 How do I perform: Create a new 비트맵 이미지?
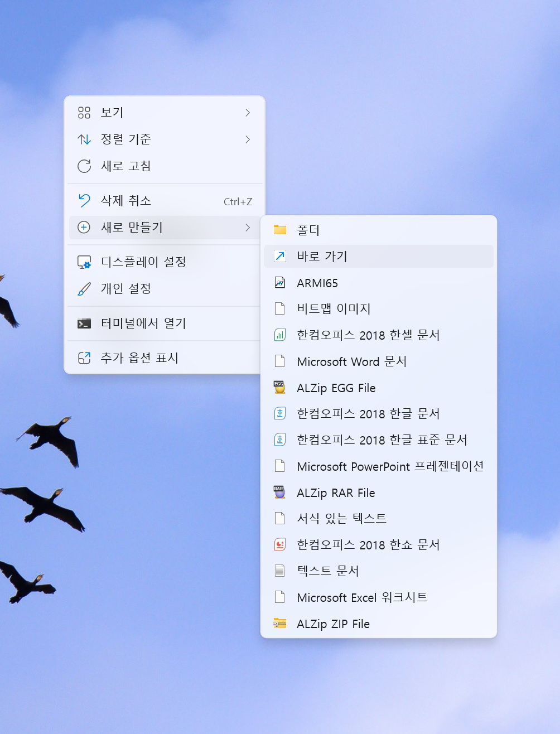click(x=379, y=308)
